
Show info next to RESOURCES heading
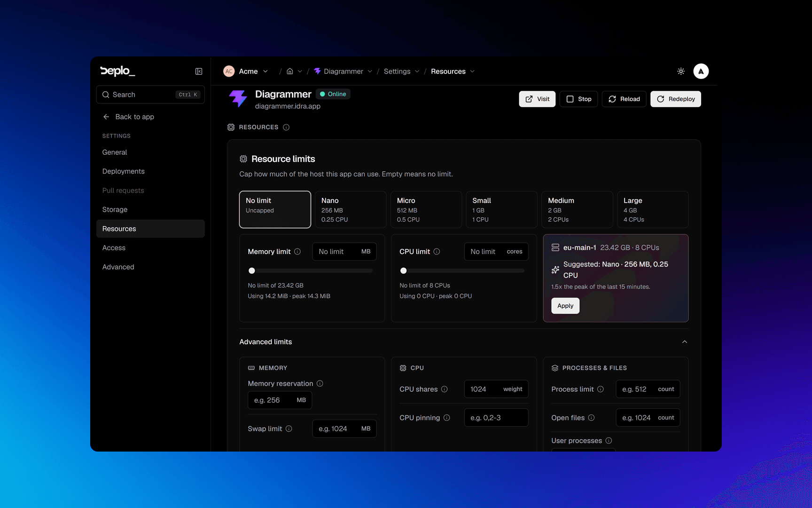point(286,127)
